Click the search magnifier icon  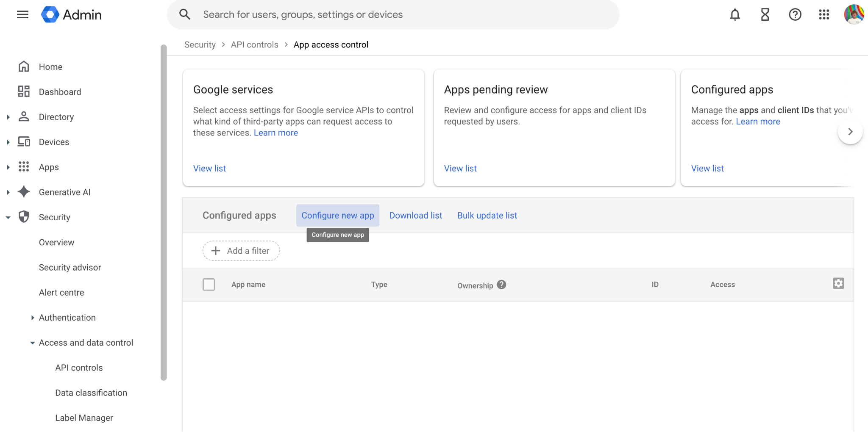[x=185, y=14]
